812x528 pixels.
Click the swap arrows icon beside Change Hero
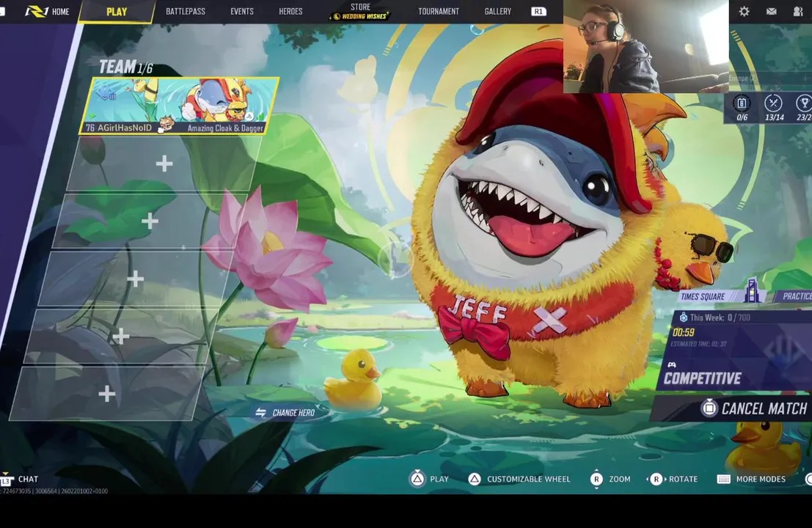(260, 413)
